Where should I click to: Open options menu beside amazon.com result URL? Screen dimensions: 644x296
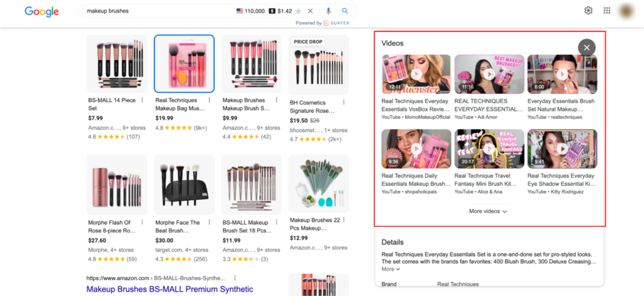pos(235,278)
